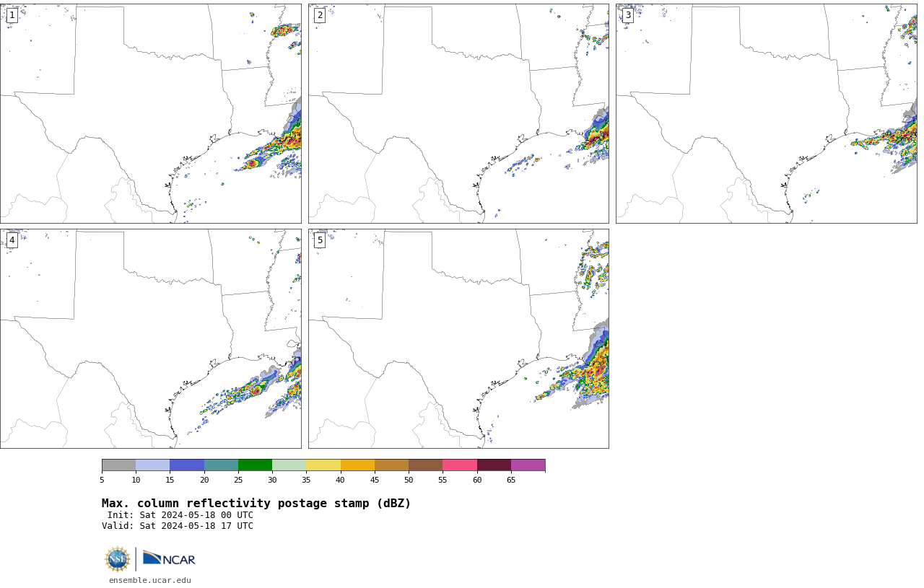Screen dimensions: 924x588
Task: Select the gray 5-10 dBZ color swatch
Action: [118, 465]
